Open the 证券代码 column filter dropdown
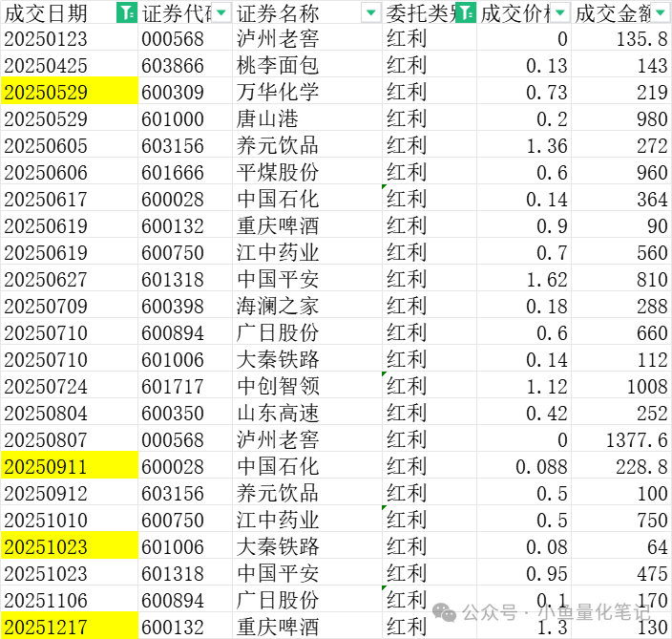Screen dimensions: 672x639 (x=221, y=12)
